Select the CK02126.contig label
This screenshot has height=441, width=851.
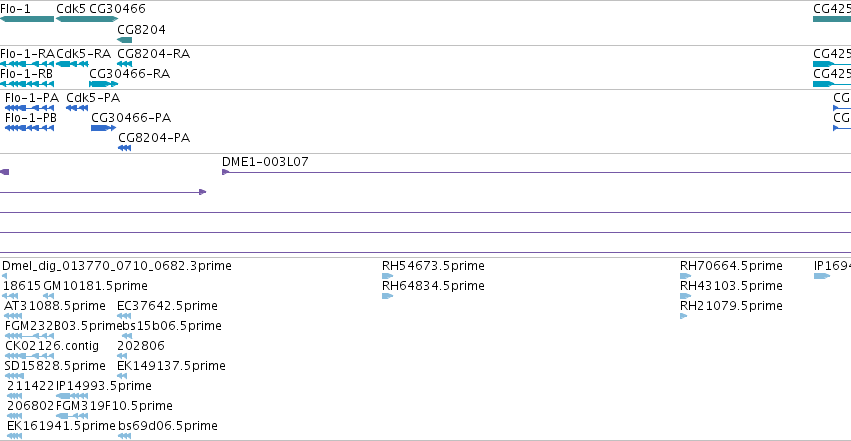(x=52, y=346)
